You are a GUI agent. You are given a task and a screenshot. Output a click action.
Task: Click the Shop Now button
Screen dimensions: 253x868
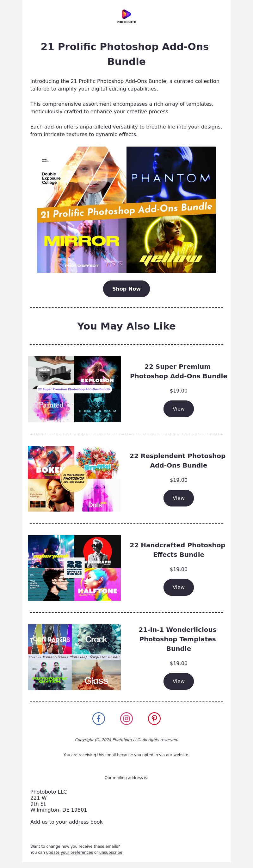coord(126,289)
